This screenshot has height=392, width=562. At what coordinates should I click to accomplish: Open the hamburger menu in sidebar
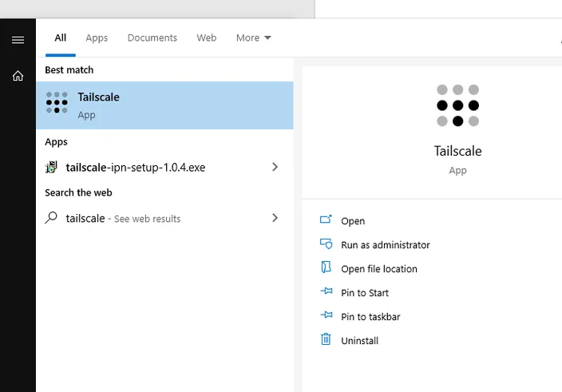18,40
